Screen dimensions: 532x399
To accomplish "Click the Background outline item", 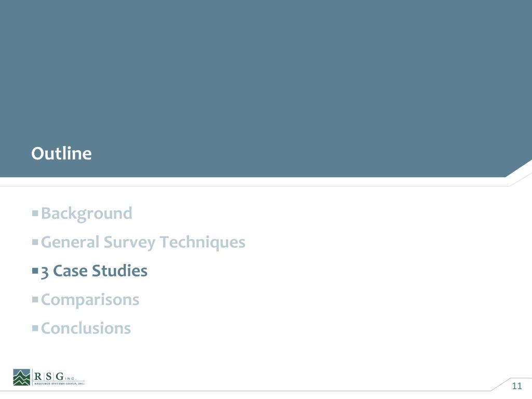I will 87,214.
